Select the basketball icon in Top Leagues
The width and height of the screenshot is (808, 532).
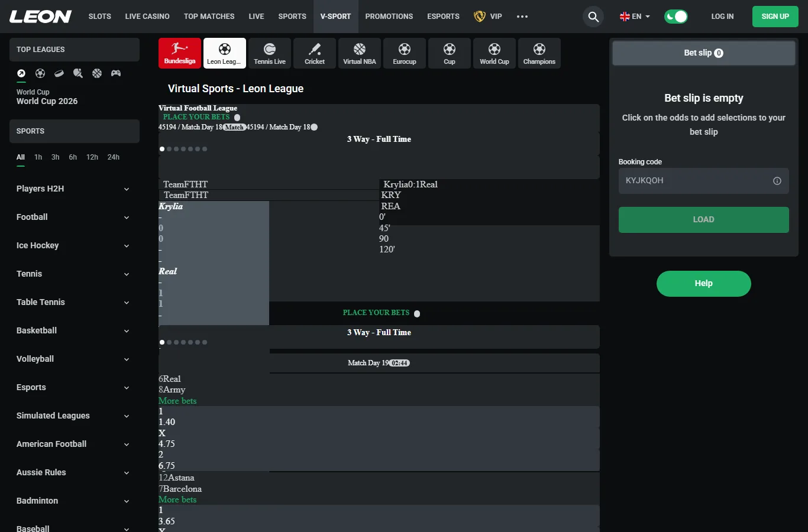[97, 73]
